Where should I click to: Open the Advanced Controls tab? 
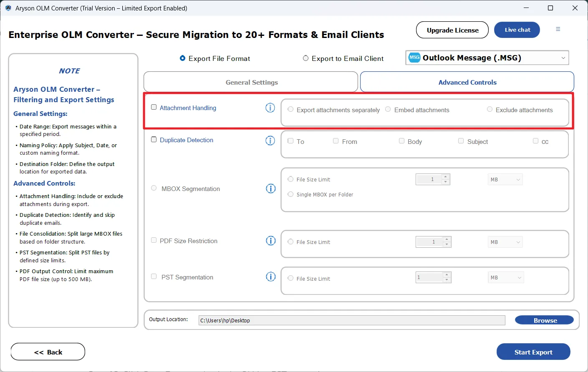467,82
